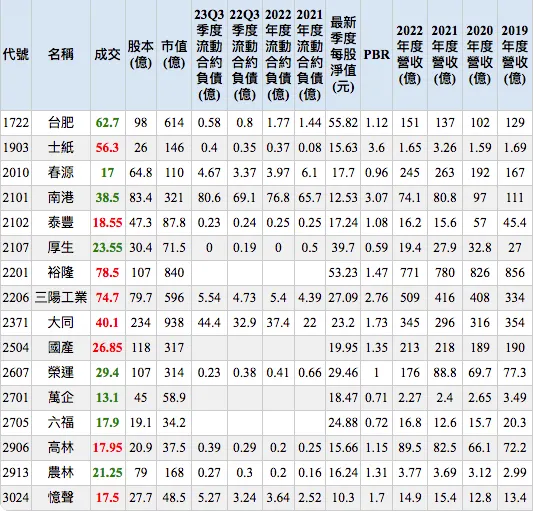The width and height of the screenshot is (533, 511).
Task: Select stock code 1903
Action: pos(16,148)
